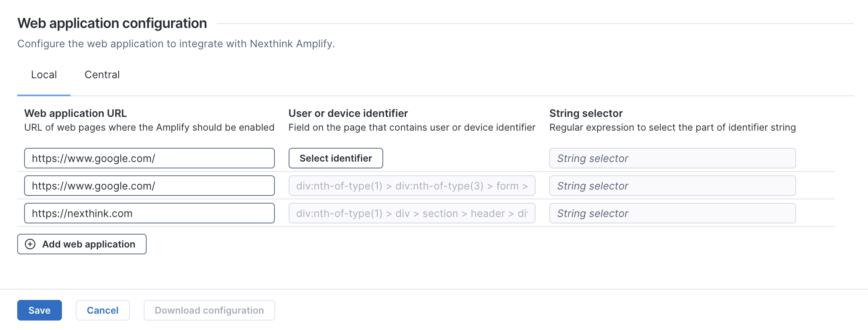Click the Download configuration button

click(209, 310)
